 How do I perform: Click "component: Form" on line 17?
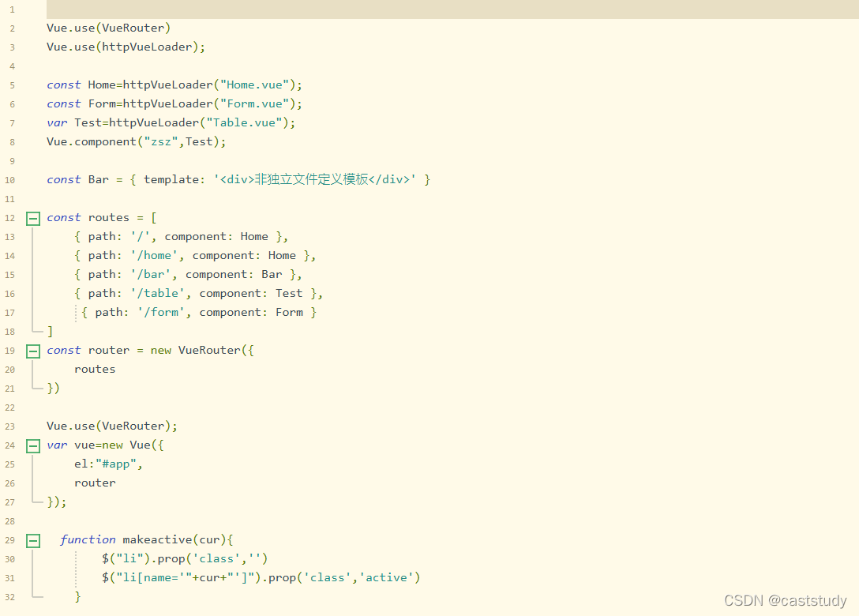coord(251,313)
